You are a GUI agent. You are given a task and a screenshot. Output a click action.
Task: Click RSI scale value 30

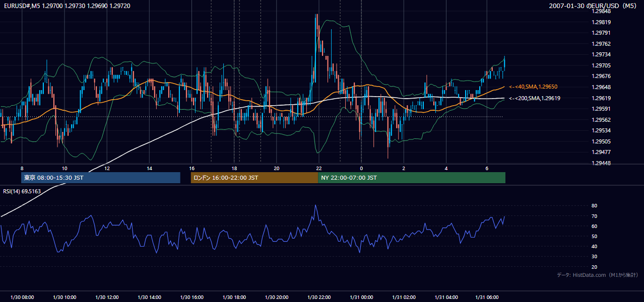(x=594, y=257)
